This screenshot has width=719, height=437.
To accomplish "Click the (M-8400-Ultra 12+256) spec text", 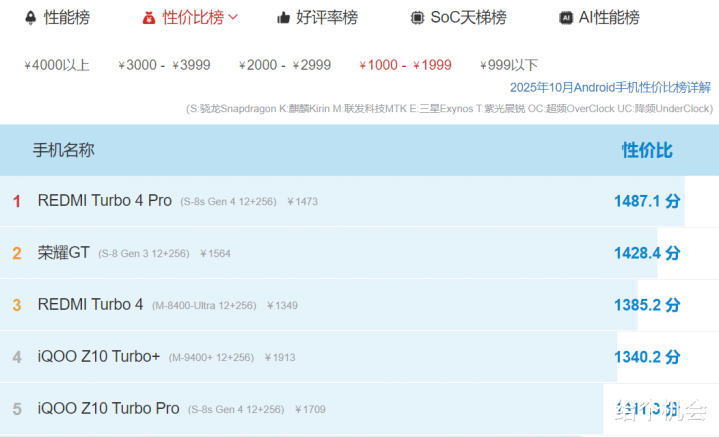I will (204, 305).
